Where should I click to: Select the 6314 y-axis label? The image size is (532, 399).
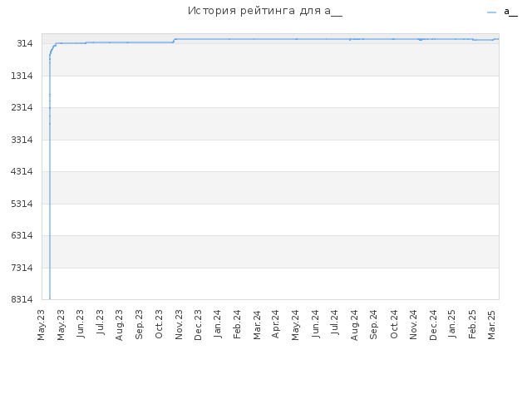(x=22, y=235)
